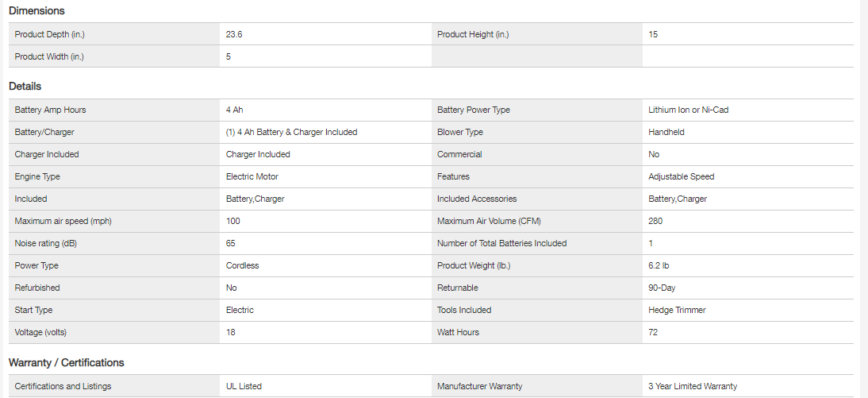Select the Adjustable Speed features value
Image resolution: width=868 pixels, height=398 pixels.
pyautogui.click(x=681, y=176)
